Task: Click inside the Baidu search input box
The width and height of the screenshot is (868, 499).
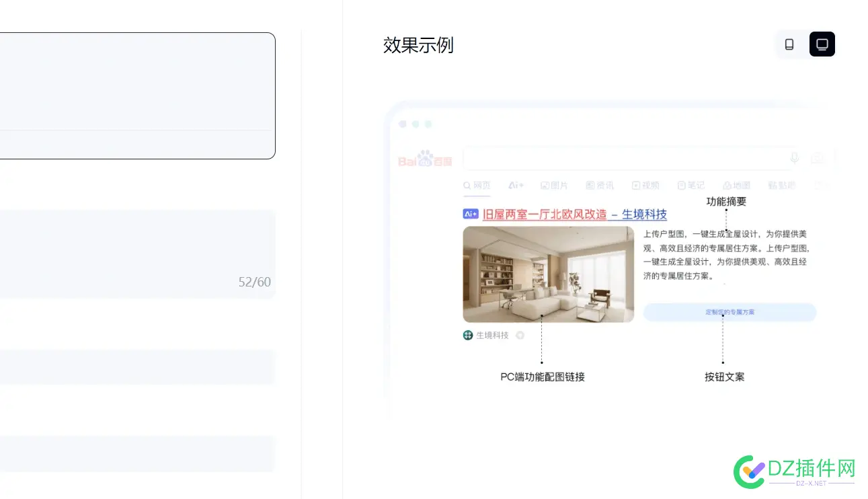Action: tap(625, 157)
